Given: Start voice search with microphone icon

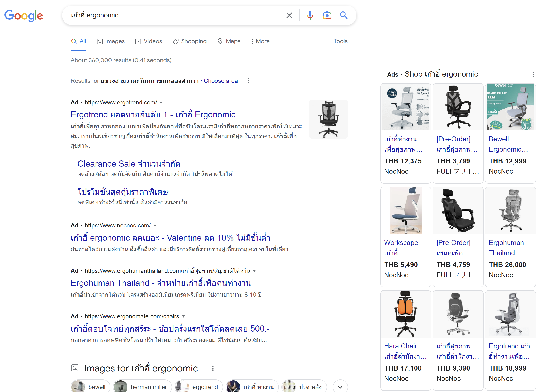Looking at the screenshot, I should coord(310,16).
